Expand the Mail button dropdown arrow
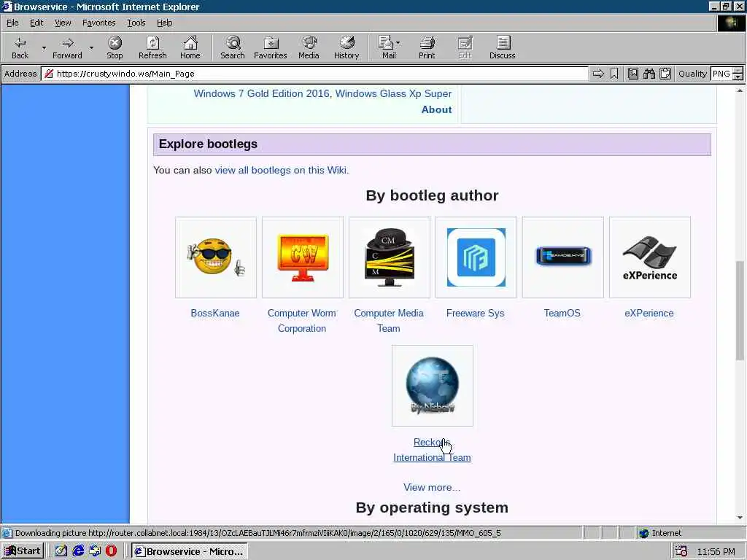Screen dimensions: 747x560 tap(398, 43)
